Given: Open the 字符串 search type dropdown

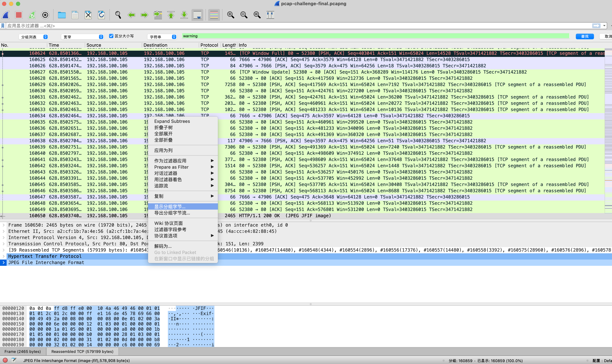Looking at the screenshot, I should click(x=162, y=37).
